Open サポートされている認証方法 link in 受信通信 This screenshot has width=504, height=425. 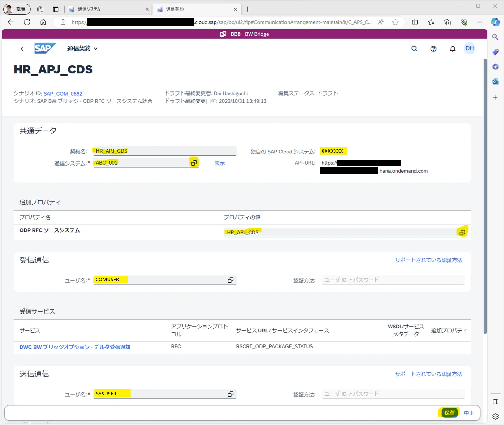(x=429, y=260)
